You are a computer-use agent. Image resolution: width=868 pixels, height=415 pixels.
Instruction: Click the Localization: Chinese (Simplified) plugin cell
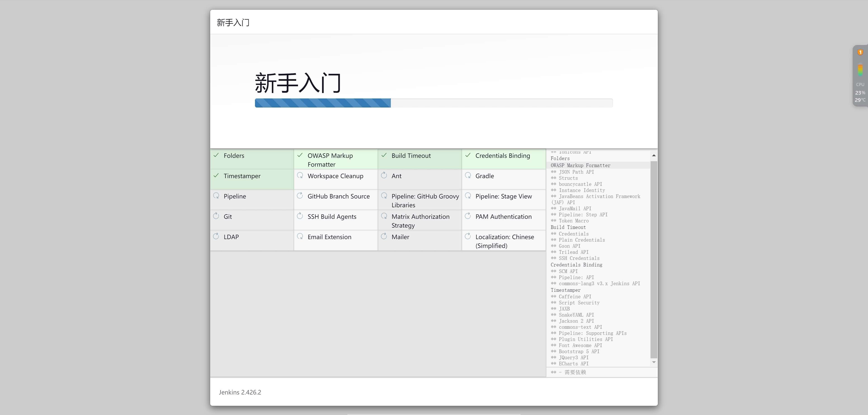tap(504, 241)
